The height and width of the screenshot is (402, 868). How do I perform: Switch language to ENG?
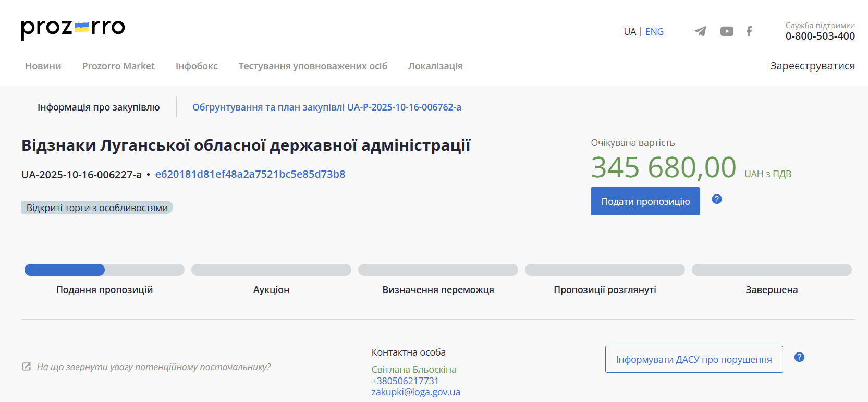pyautogui.click(x=654, y=32)
